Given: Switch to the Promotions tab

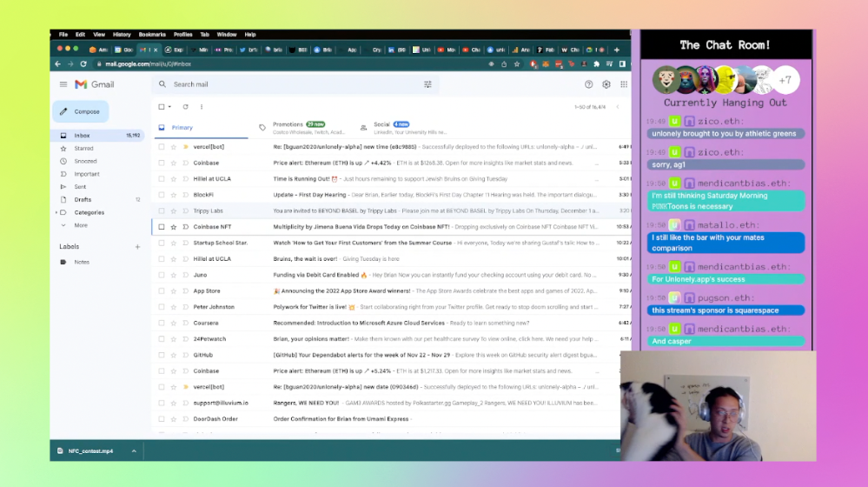Looking at the screenshot, I should point(302,128).
